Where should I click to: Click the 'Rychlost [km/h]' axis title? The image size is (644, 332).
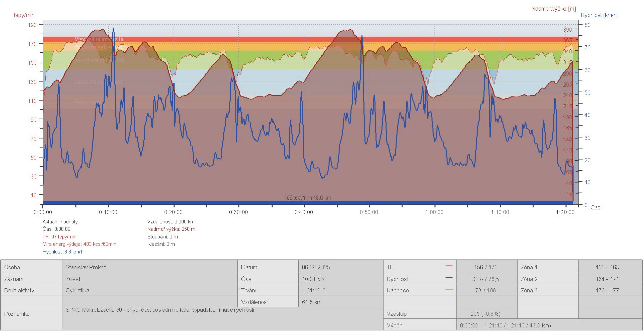(x=599, y=15)
